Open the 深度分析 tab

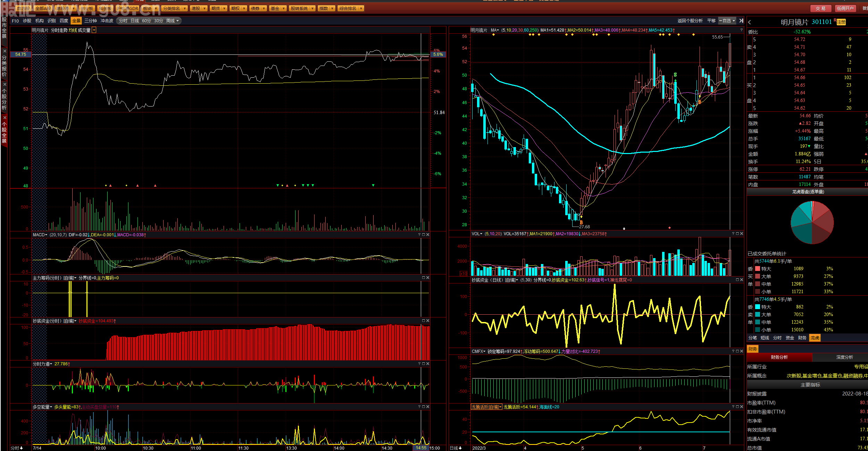click(x=844, y=357)
